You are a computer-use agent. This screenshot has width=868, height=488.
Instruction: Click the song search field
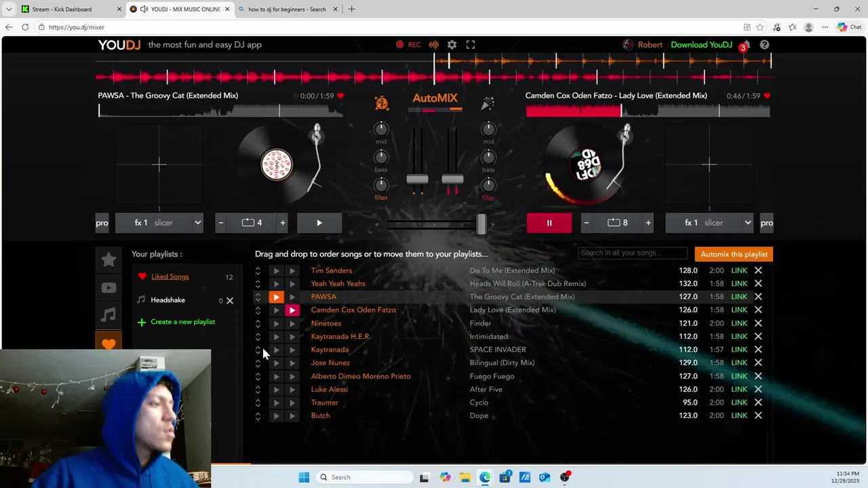(x=633, y=253)
